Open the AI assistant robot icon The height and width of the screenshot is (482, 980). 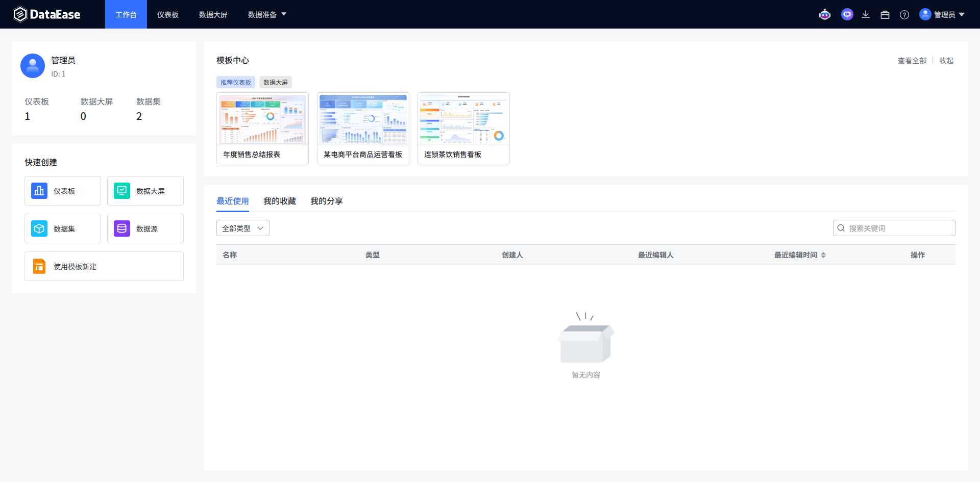[x=825, y=15]
